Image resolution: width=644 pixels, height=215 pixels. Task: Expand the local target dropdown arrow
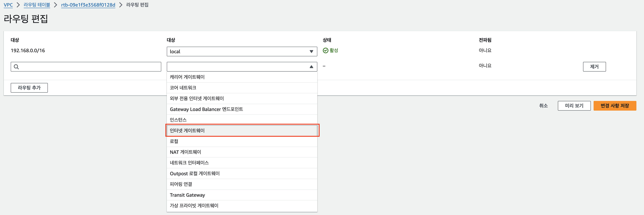coord(311,52)
